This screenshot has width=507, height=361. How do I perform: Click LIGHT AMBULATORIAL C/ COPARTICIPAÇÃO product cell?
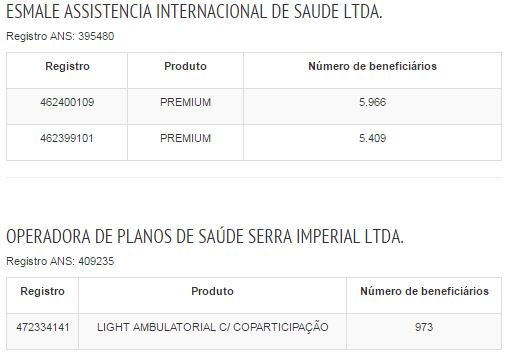click(213, 326)
